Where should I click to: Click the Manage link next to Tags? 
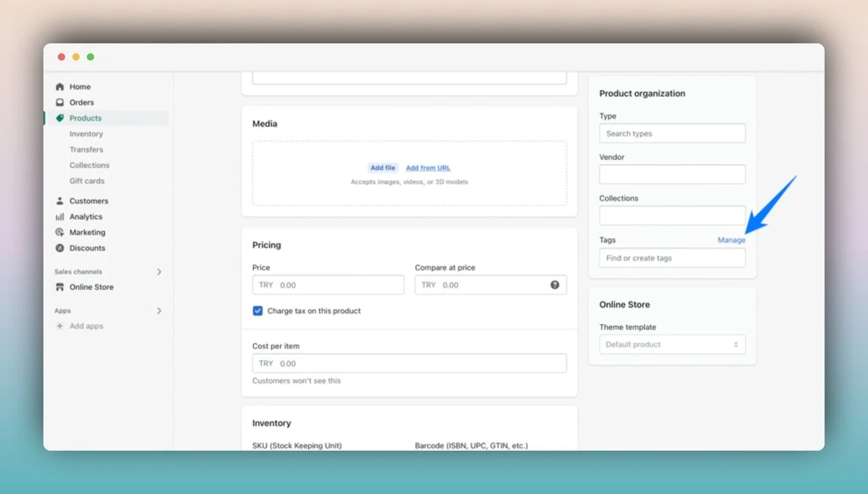click(x=731, y=239)
